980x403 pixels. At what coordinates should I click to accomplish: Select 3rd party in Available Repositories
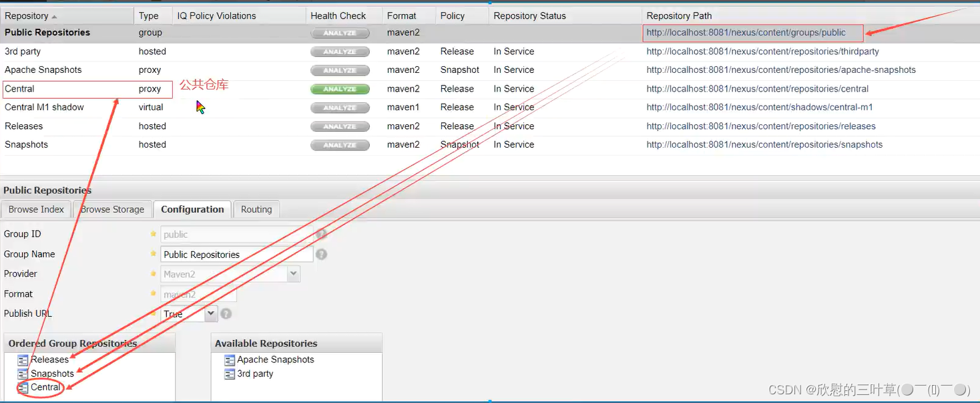point(255,374)
